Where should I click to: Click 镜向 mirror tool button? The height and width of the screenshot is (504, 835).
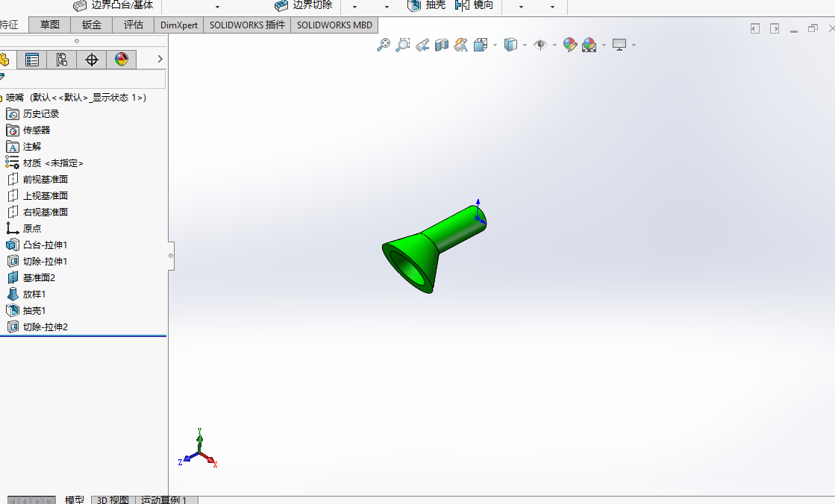[x=474, y=5]
